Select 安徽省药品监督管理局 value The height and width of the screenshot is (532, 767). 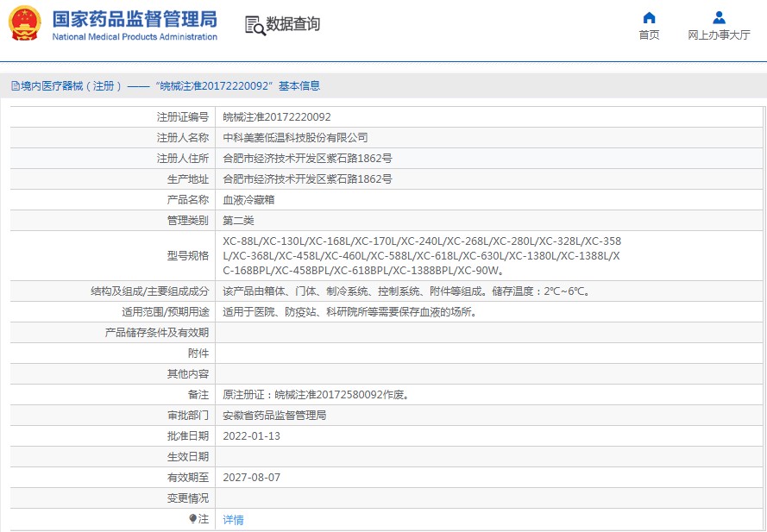(274, 415)
